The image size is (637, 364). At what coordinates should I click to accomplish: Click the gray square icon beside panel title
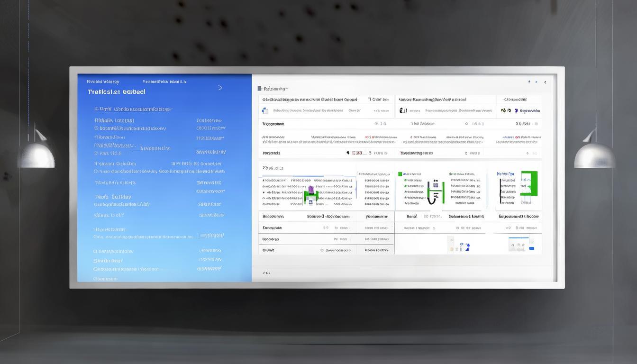260,88
